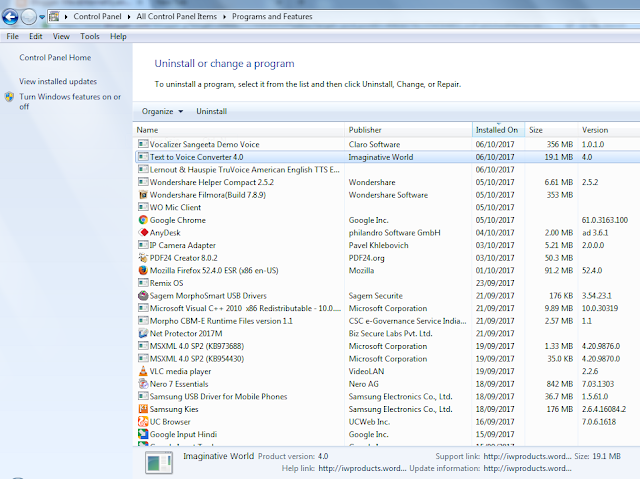Click the AnyDesk red diamond icon
The height and width of the screenshot is (479, 640).
143,233
